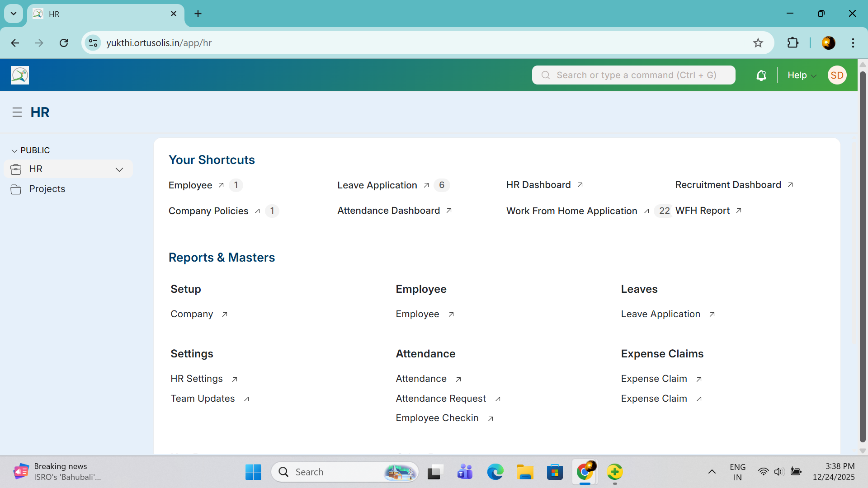
Task: Expand the Help dropdown menu
Action: point(802,75)
